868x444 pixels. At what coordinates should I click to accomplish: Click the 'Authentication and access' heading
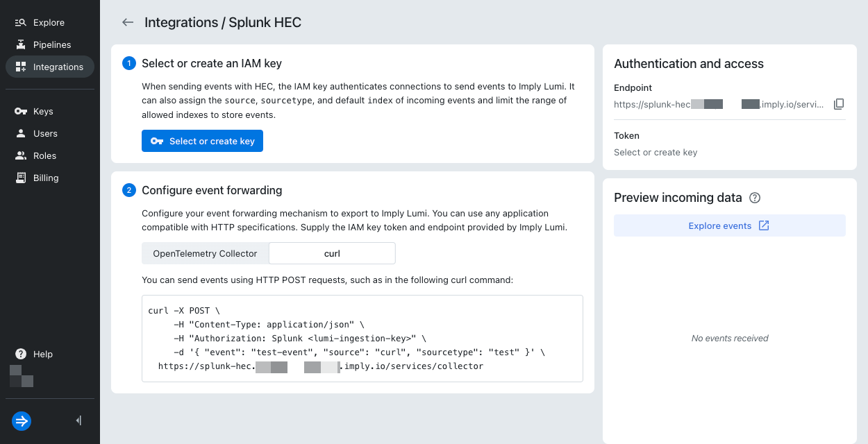(x=689, y=64)
